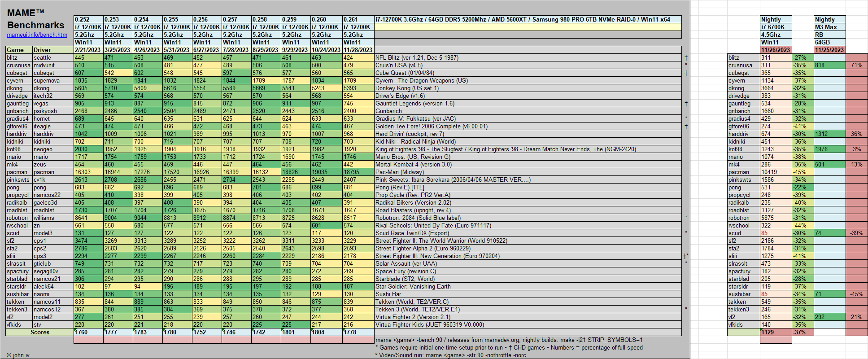Click the 1804 score total cell
The height and width of the screenshot is (359, 868).
[327, 332]
